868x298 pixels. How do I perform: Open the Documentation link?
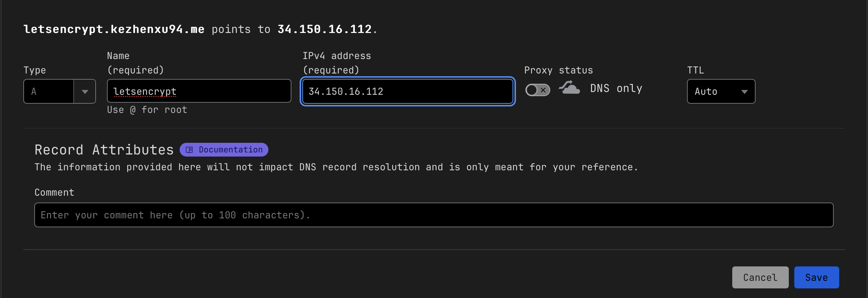[230, 150]
